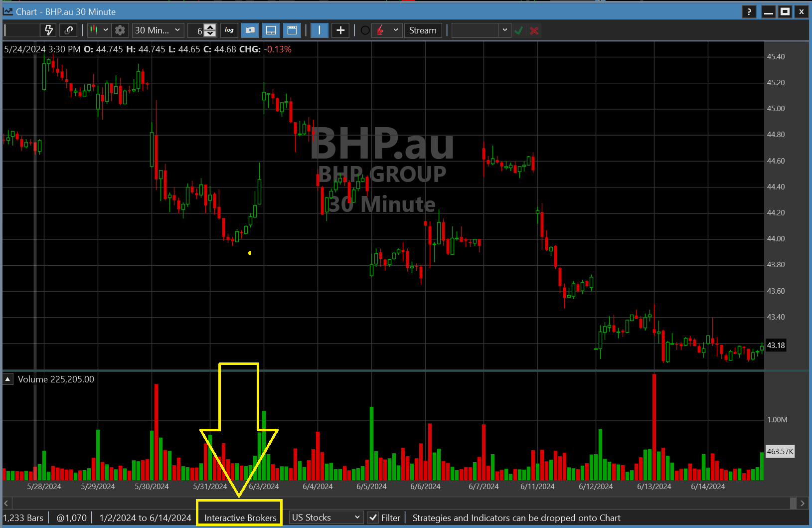Click the green checkmark icon
The image size is (812, 528).
pos(519,30)
